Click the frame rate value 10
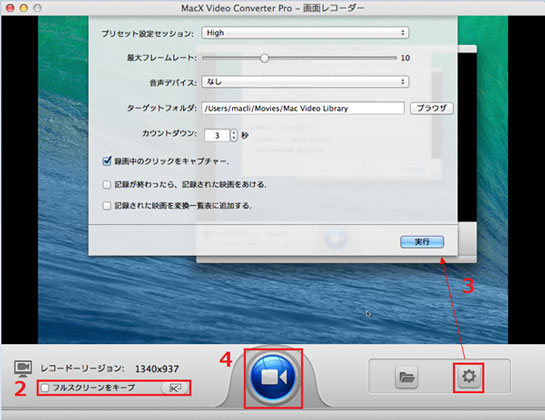 point(405,58)
